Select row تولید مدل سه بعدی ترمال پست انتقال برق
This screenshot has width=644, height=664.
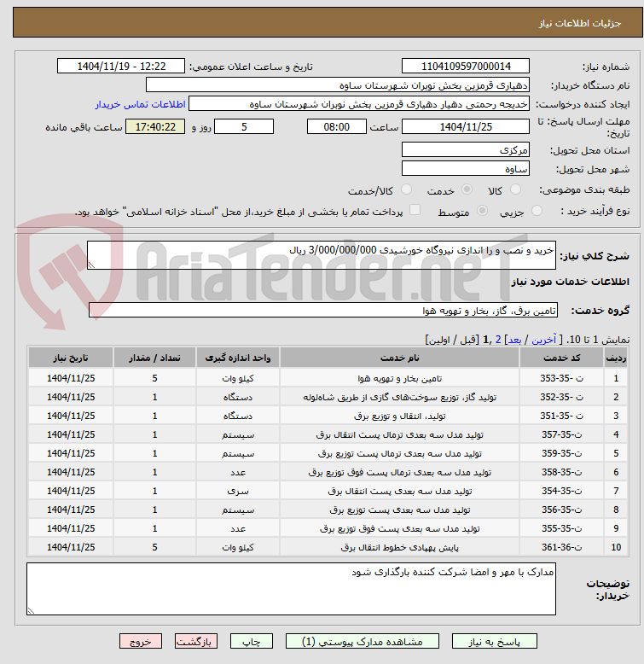[328, 434]
